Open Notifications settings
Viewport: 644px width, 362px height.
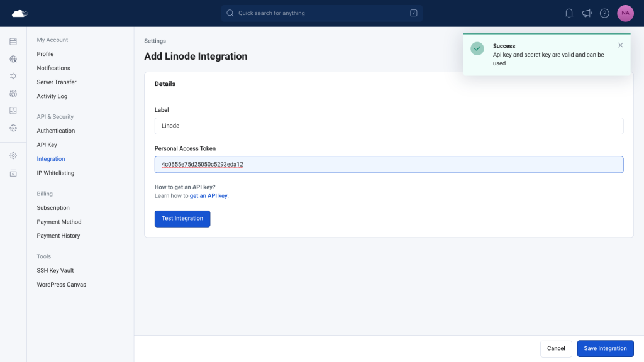point(53,68)
